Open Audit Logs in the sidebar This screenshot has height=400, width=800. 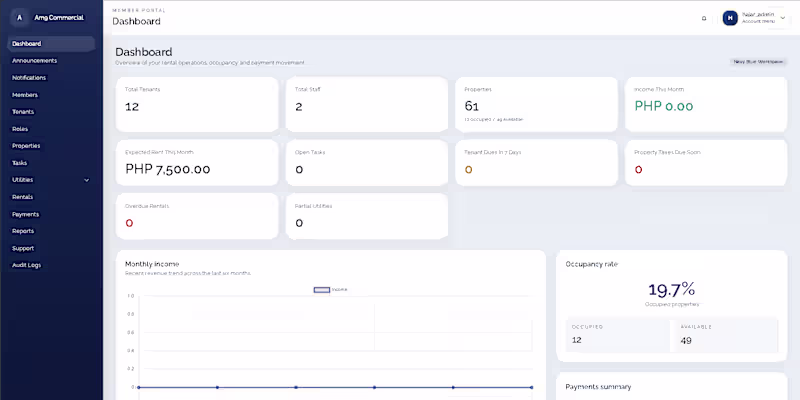27,265
